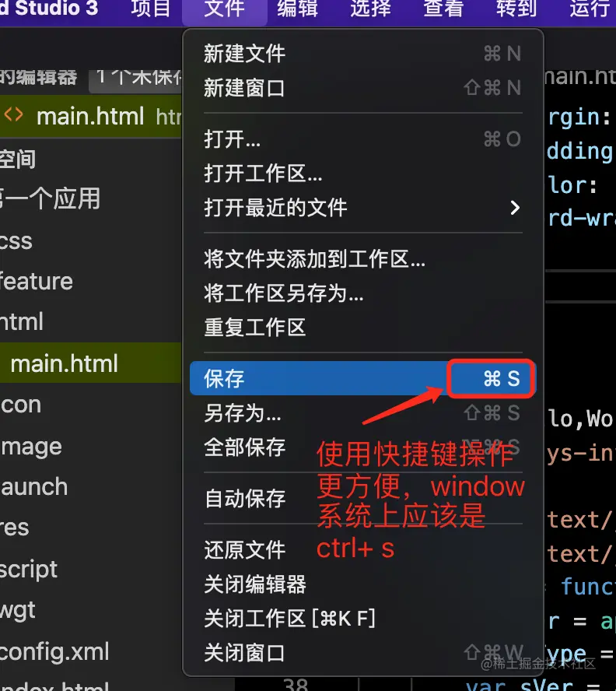Choose 将文件夹添加到工作区... entry

tap(362, 258)
